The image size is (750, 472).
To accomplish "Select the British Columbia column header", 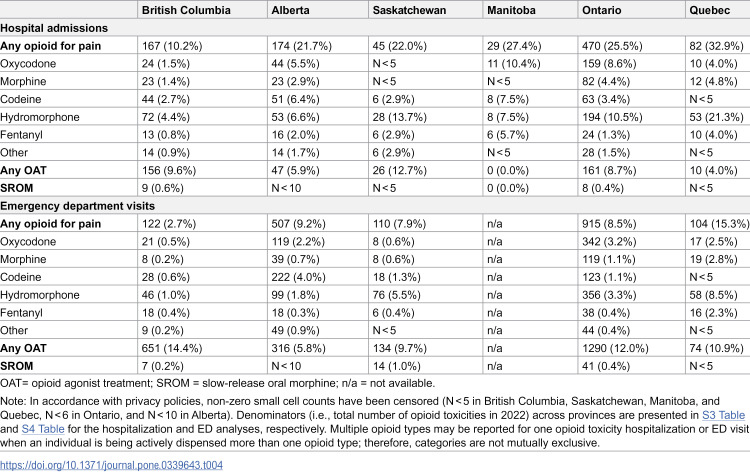I will [186, 10].
